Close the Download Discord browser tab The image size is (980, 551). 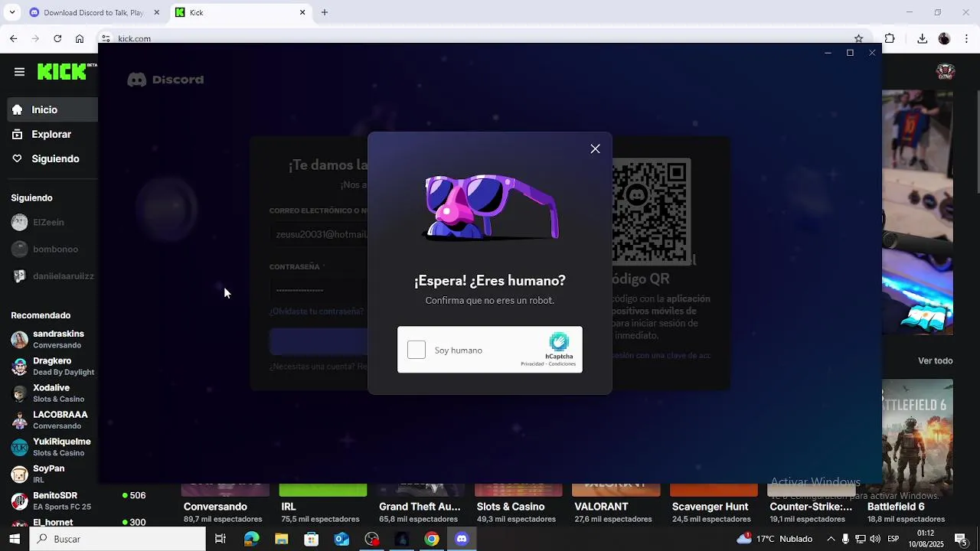pyautogui.click(x=156, y=12)
